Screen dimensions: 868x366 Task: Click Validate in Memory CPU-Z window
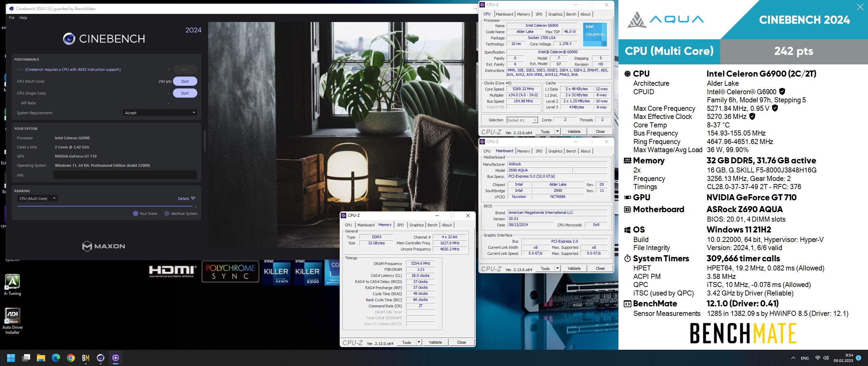(435, 342)
